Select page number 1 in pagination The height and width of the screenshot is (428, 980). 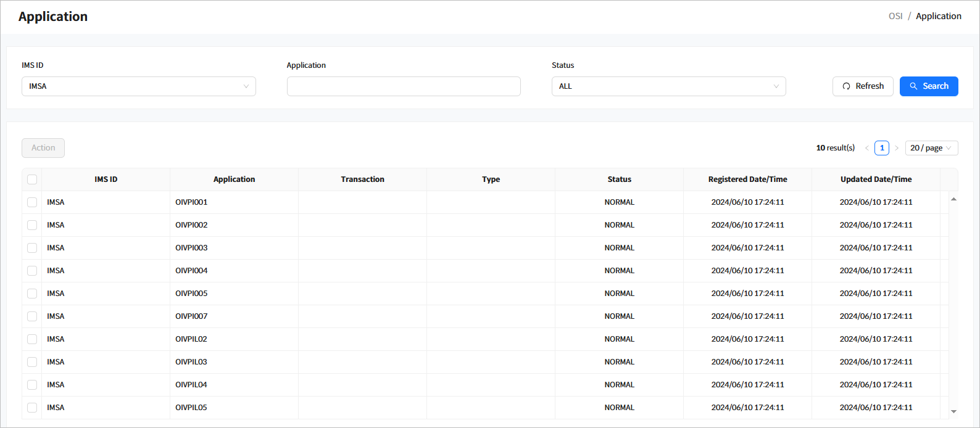pyautogui.click(x=882, y=148)
